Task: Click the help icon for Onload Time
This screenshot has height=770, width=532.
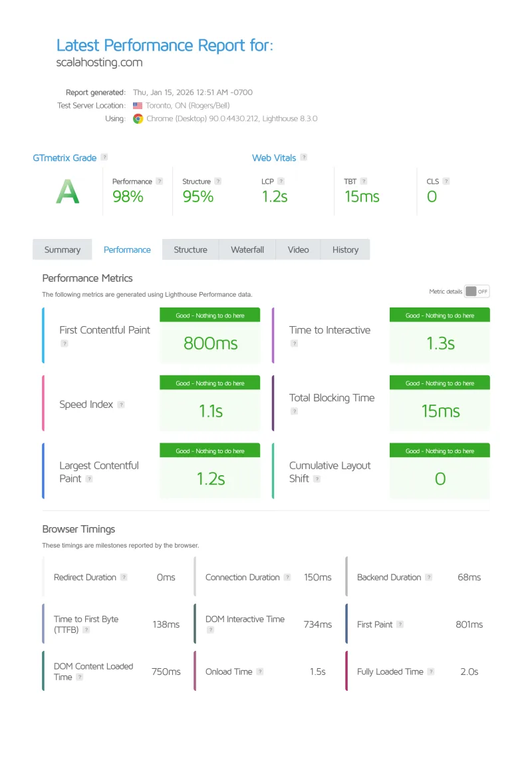Action: (x=260, y=672)
